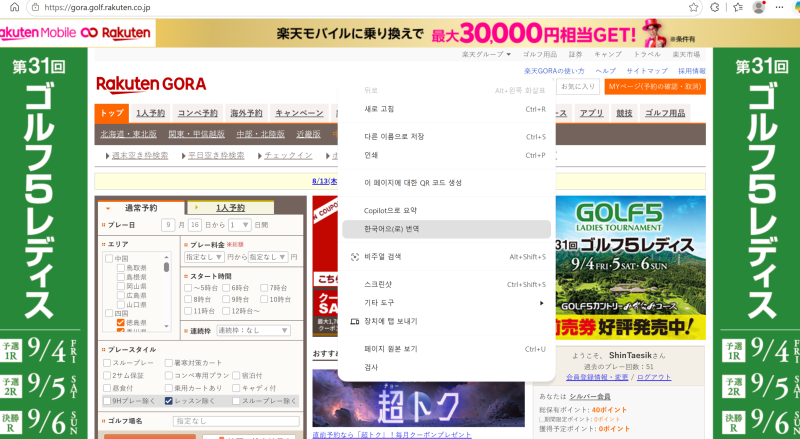Select 검사 in context menu

pyautogui.click(x=446, y=368)
